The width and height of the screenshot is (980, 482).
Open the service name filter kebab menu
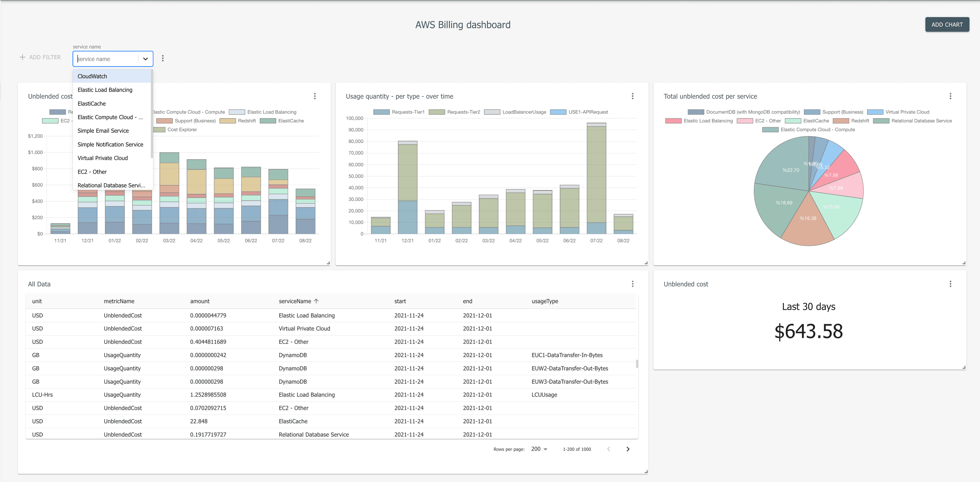click(163, 58)
